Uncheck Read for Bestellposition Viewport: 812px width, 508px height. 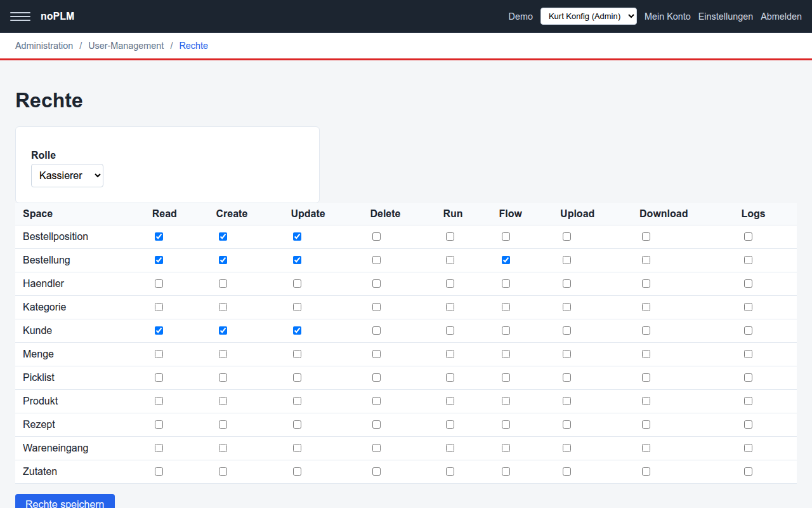click(159, 236)
